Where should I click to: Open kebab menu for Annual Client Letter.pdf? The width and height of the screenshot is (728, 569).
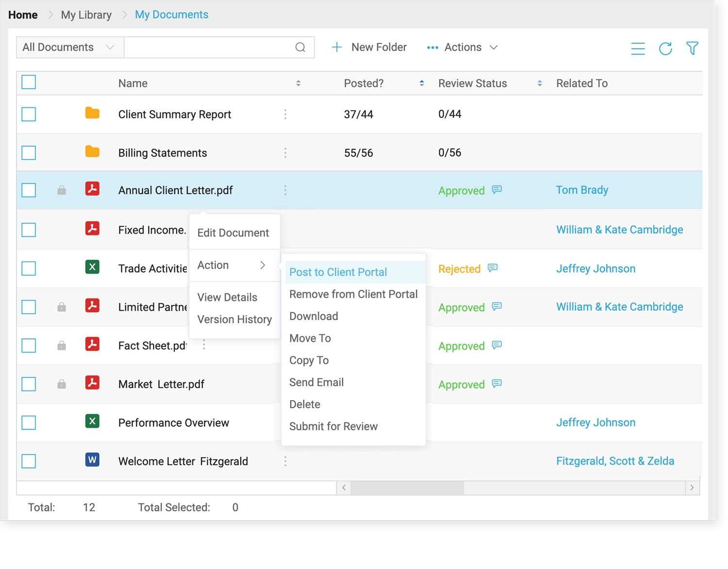pyautogui.click(x=285, y=190)
